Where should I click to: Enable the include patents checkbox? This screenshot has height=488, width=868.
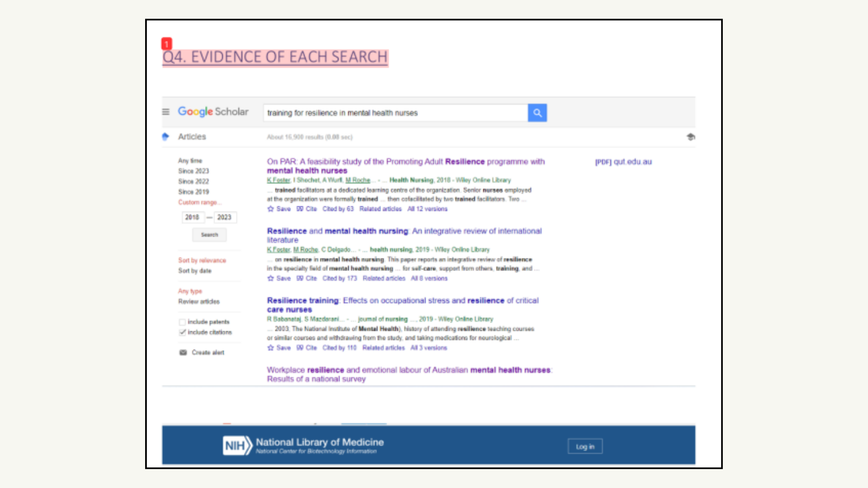182,322
